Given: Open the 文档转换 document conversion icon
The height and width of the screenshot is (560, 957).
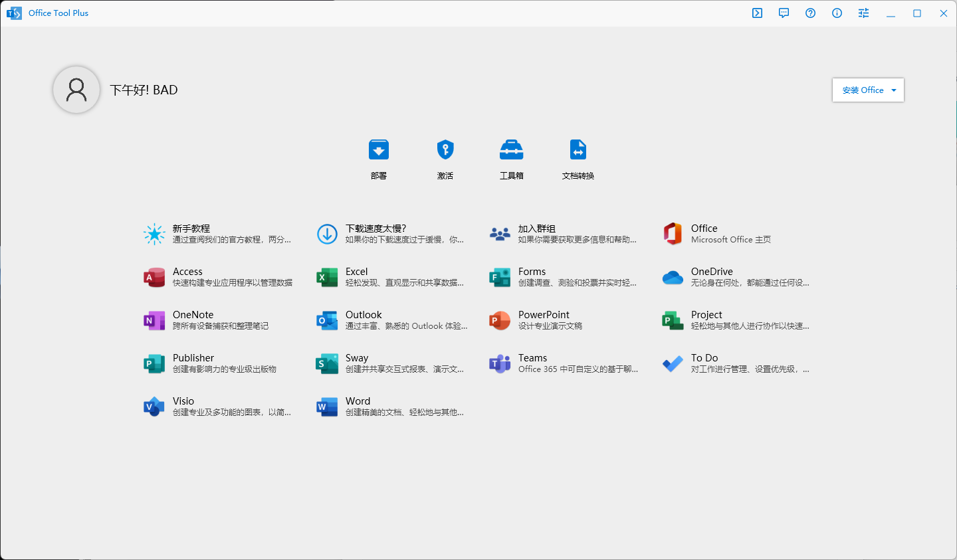Looking at the screenshot, I should pyautogui.click(x=578, y=150).
